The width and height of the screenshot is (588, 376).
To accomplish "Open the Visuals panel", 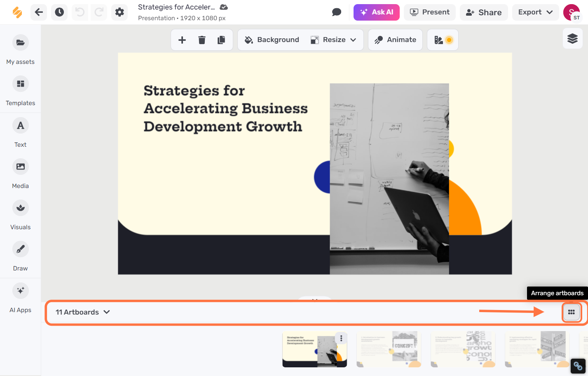I will (20, 215).
